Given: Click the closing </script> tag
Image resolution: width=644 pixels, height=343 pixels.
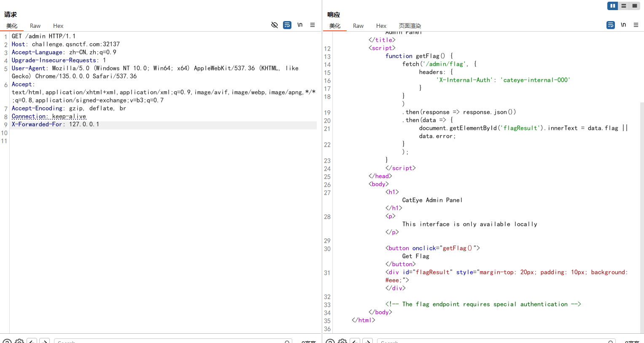Looking at the screenshot, I should point(401,168).
